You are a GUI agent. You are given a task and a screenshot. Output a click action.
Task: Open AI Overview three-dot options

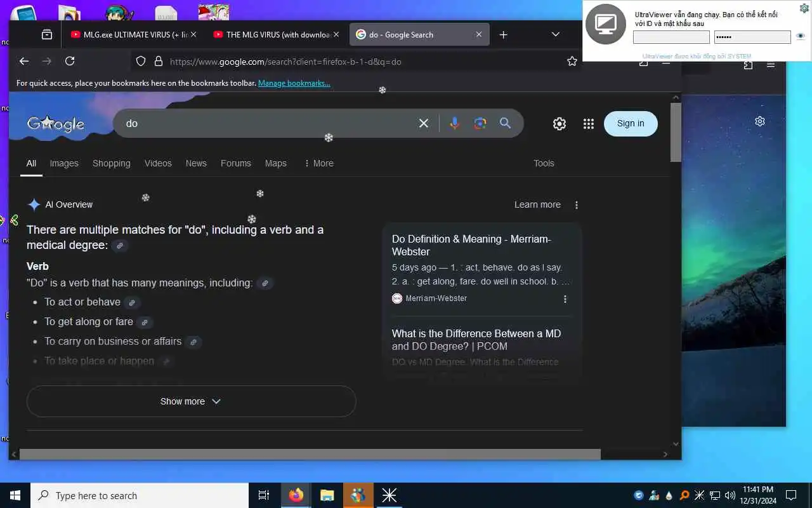576,205
